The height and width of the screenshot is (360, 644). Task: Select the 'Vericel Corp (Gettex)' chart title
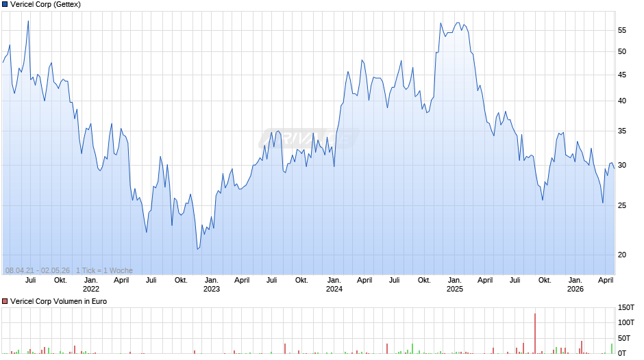tap(46, 5)
